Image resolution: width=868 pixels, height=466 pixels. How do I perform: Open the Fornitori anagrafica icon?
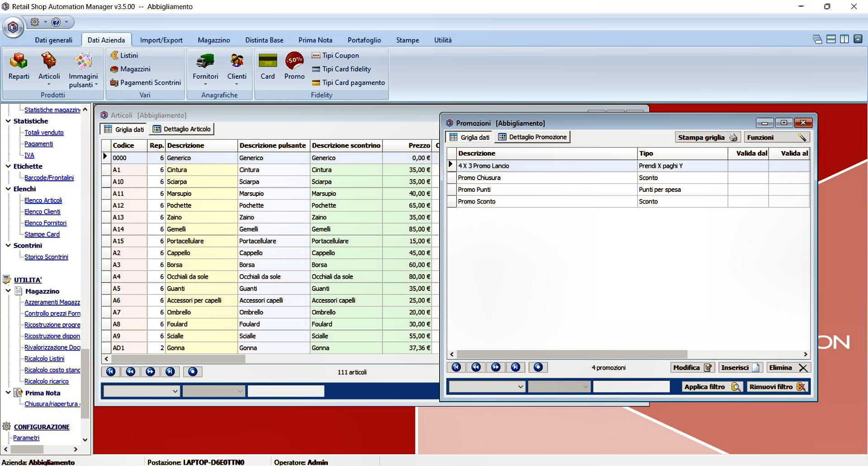[205, 68]
